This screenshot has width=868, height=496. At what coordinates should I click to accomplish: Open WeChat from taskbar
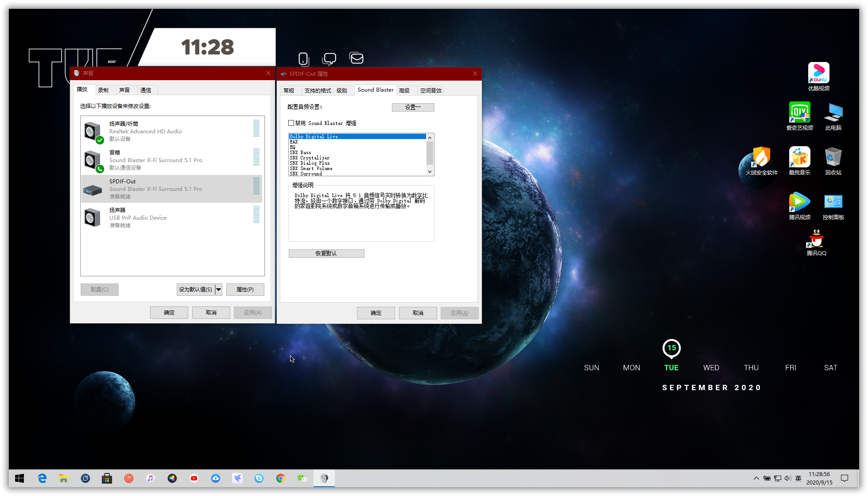click(302, 478)
